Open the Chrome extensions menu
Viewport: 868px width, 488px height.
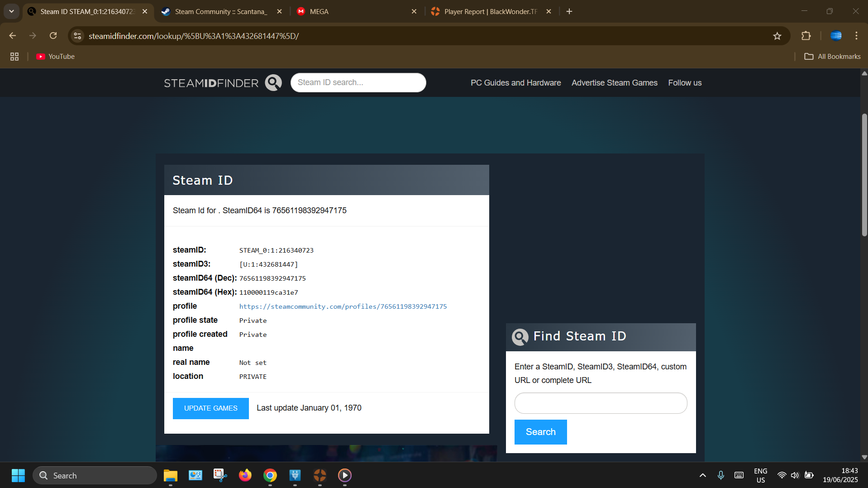[x=806, y=36]
